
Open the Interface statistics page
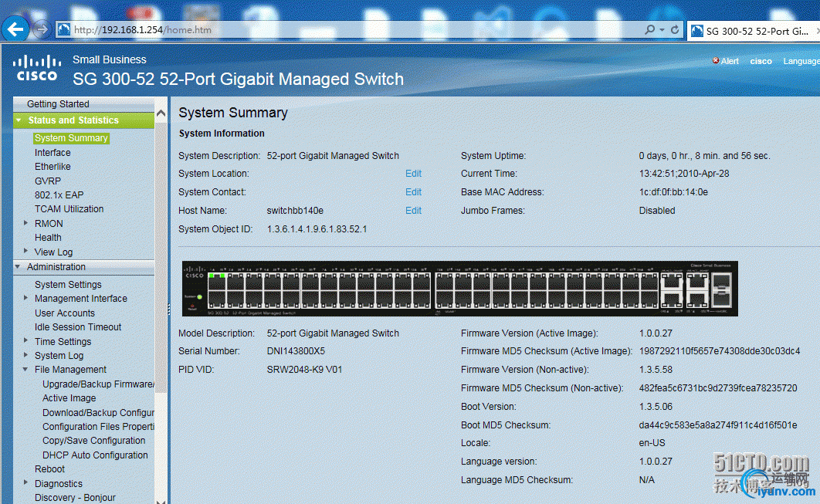53,153
